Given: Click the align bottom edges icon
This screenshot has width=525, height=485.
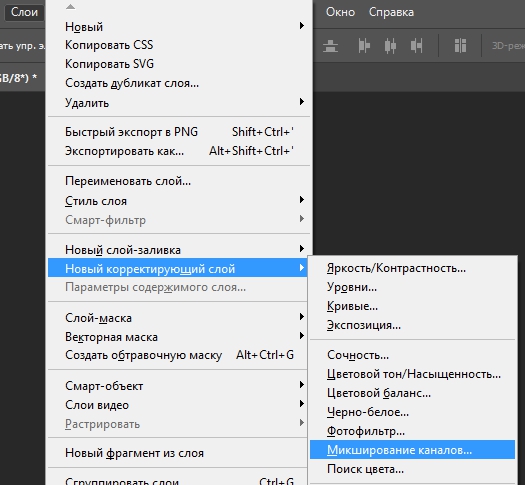Looking at the screenshot, I should 330,46.
